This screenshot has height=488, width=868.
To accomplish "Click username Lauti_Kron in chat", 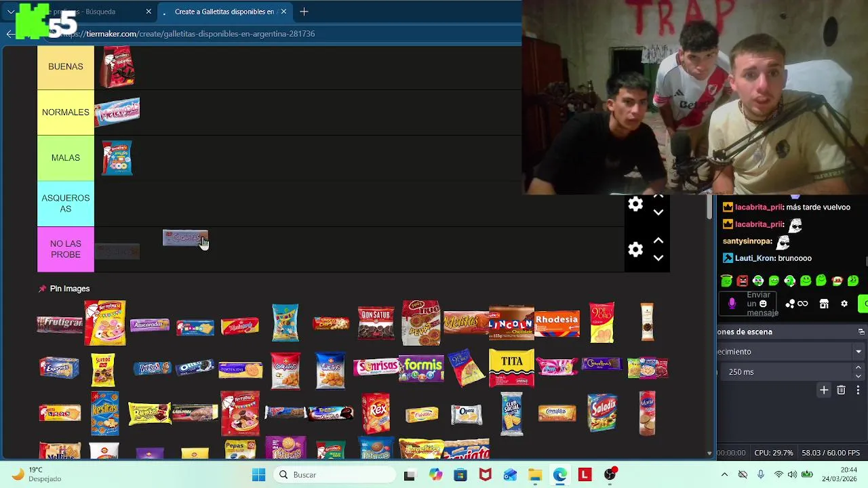I will tap(755, 258).
